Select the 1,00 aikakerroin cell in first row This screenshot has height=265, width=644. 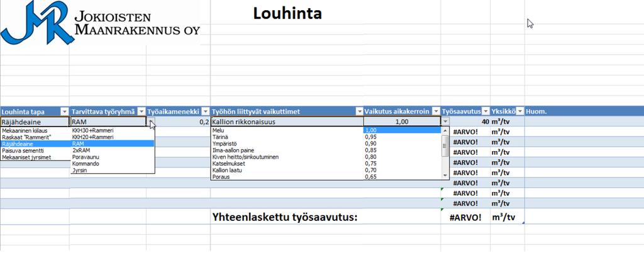pyautogui.click(x=402, y=121)
